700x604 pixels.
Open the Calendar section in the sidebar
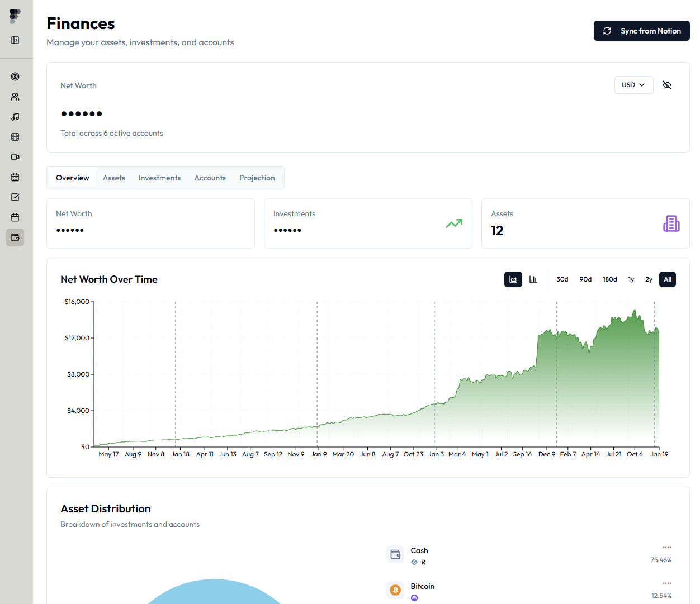point(15,177)
